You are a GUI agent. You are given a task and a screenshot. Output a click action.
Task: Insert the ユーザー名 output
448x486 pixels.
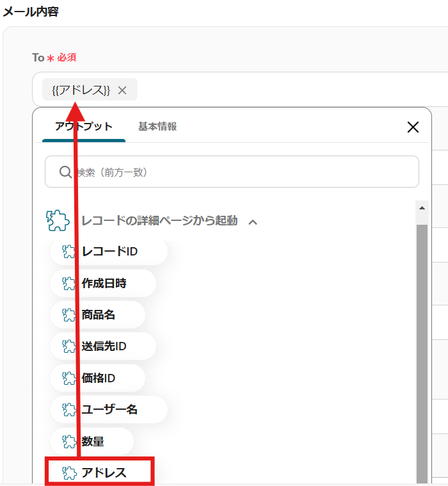point(109,410)
